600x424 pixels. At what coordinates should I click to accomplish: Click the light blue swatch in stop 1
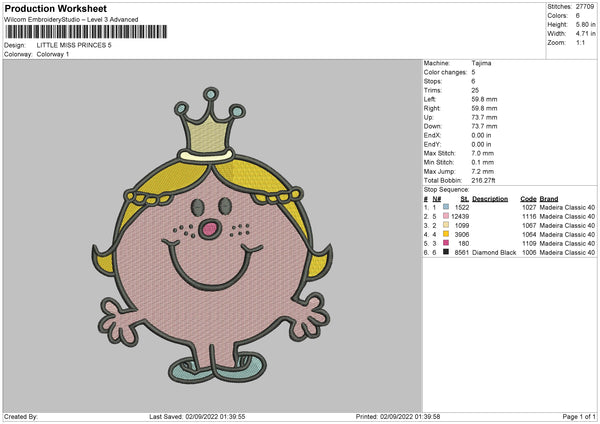pyautogui.click(x=446, y=207)
